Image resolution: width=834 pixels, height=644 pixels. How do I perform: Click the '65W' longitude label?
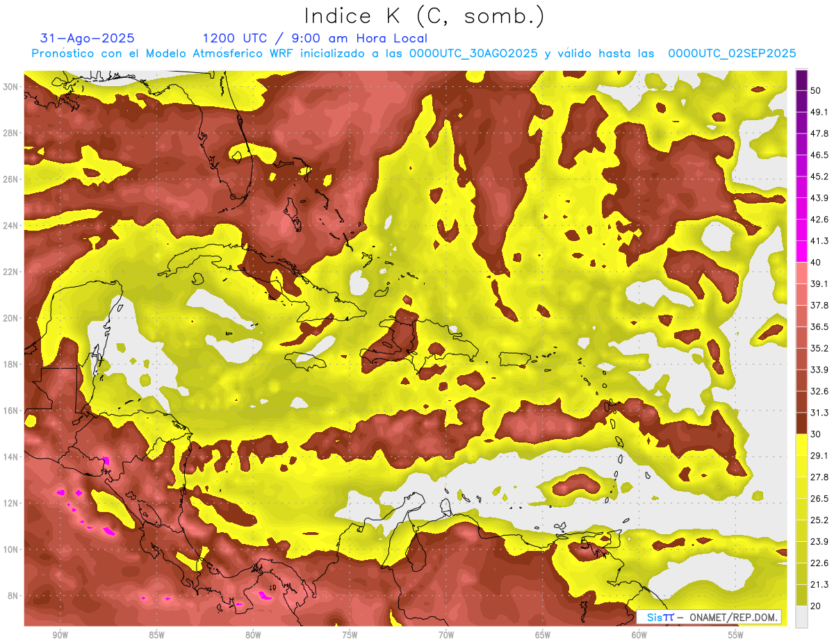pos(543,635)
